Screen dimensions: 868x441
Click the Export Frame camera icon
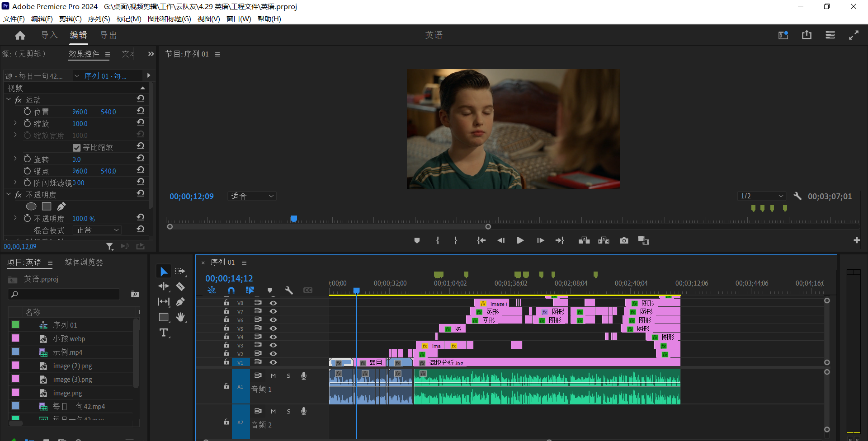point(624,240)
